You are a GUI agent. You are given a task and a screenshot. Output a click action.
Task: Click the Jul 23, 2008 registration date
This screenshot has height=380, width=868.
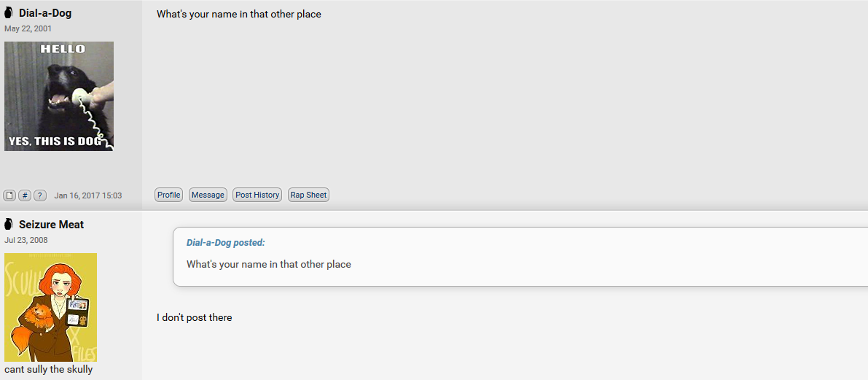[26, 240]
